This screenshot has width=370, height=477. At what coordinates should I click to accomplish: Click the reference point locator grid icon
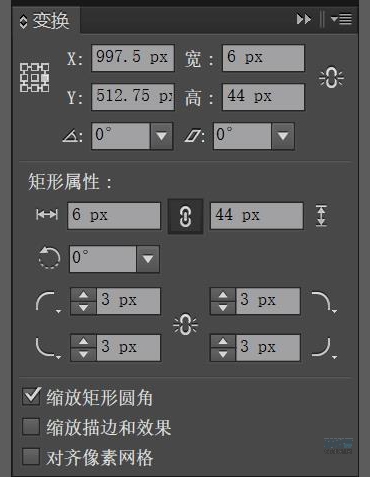click(x=34, y=77)
